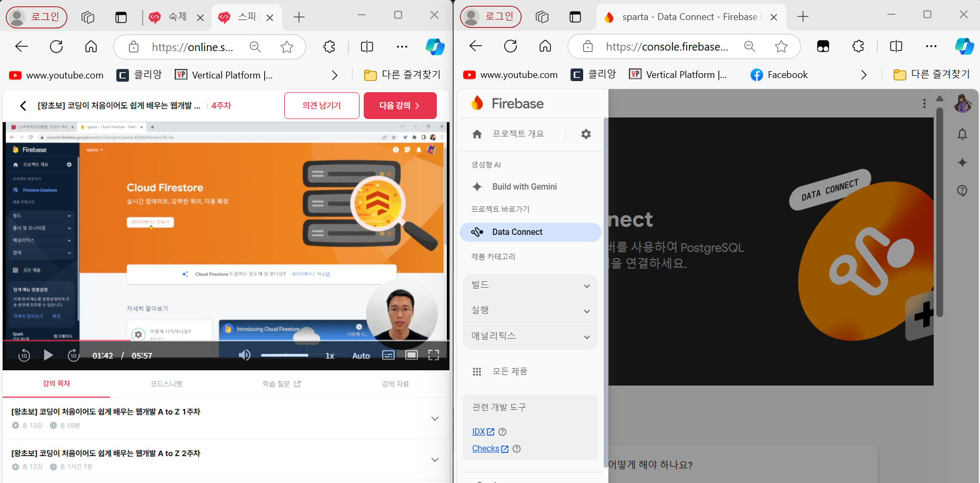The image size is (980, 483).
Task: Click help icon next to IDX
Action: [x=502, y=432]
